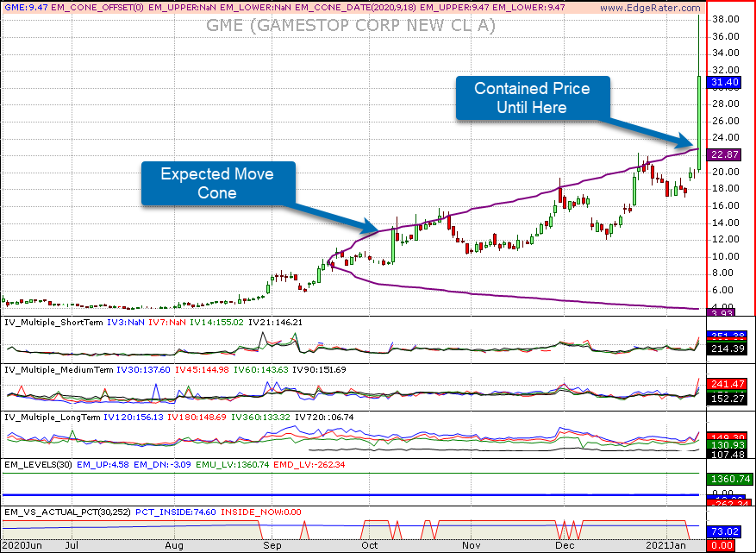This screenshot has height=553, width=756.
Task: Click the EM_UPPER:NaN value in header
Action: (183, 8)
